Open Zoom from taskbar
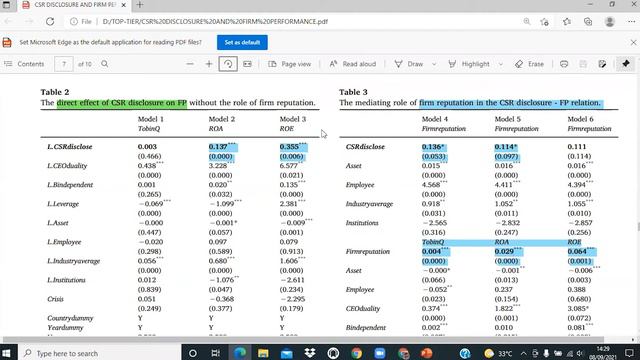Viewport: 640px width, 360px height. [380, 353]
